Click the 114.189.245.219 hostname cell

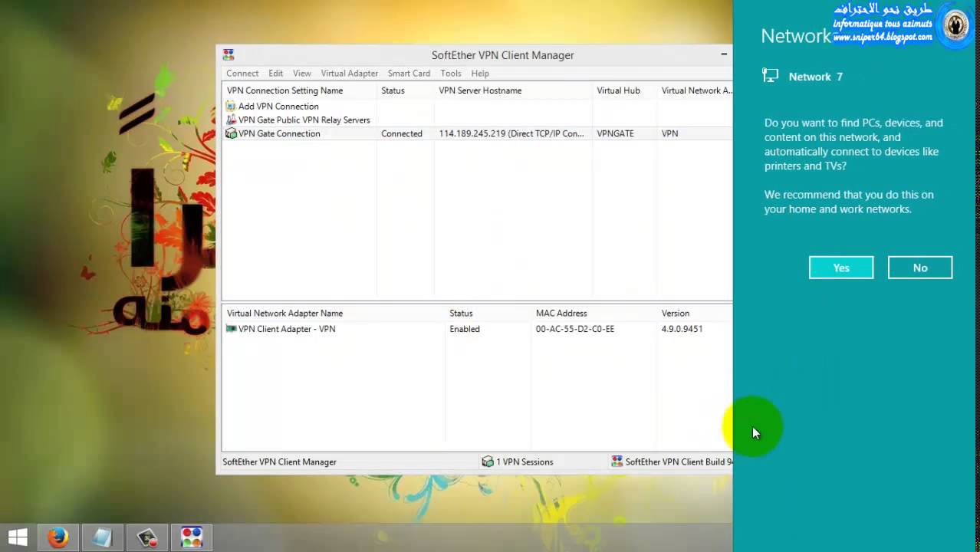pos(511,133)
